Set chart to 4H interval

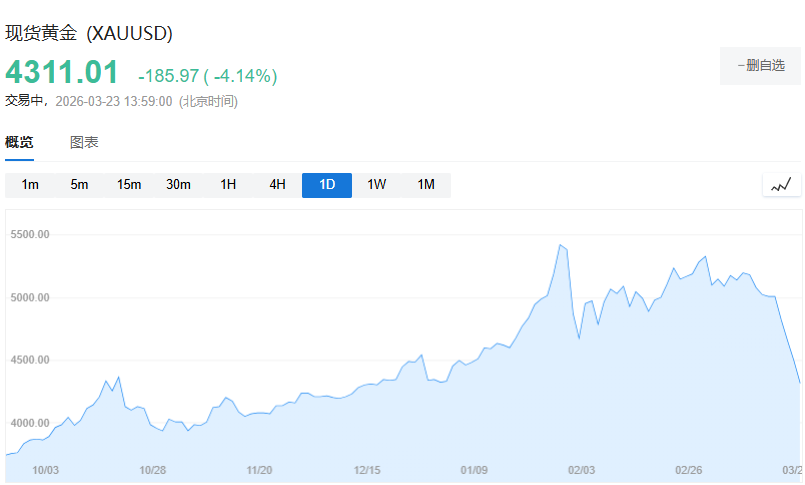tap(277, 185)
